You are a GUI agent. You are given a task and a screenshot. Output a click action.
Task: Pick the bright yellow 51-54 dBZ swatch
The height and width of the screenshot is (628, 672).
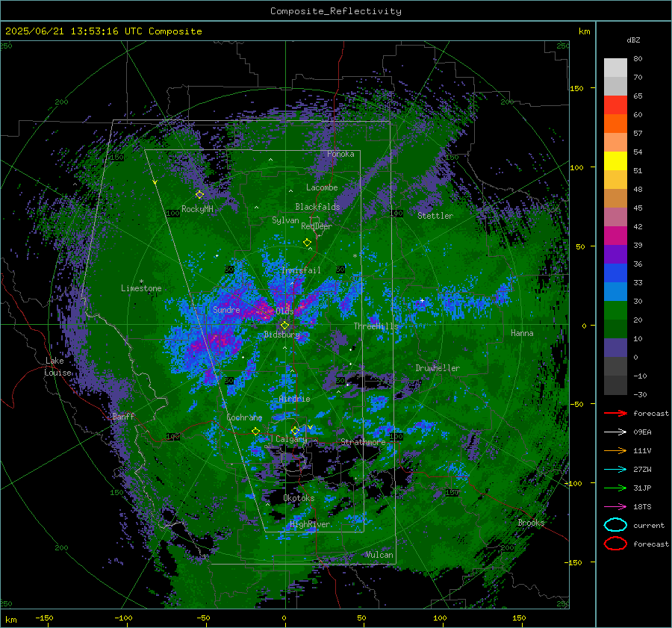[615, 161]
